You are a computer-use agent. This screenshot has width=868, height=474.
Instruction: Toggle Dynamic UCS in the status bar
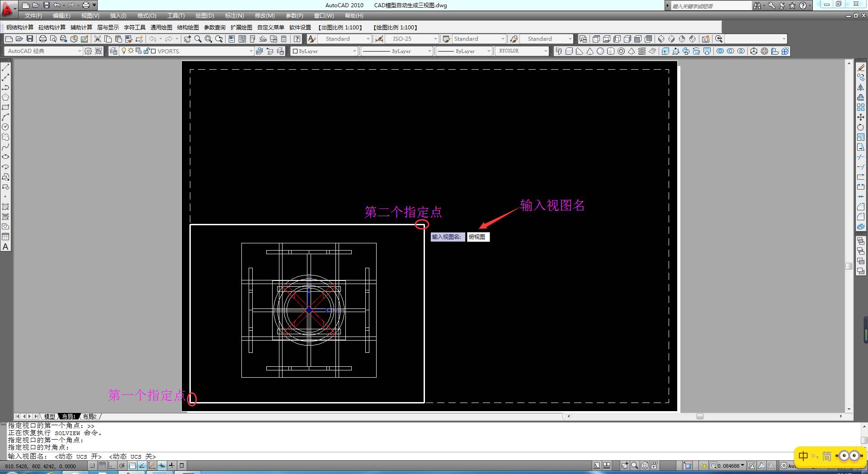click(x=152, y=465)
